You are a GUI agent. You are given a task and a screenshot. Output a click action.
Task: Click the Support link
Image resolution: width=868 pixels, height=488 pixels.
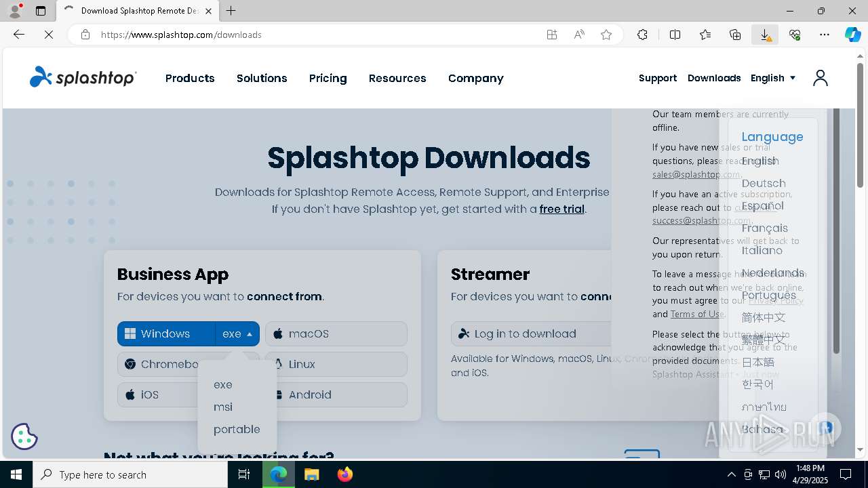(x=658, y=78)
